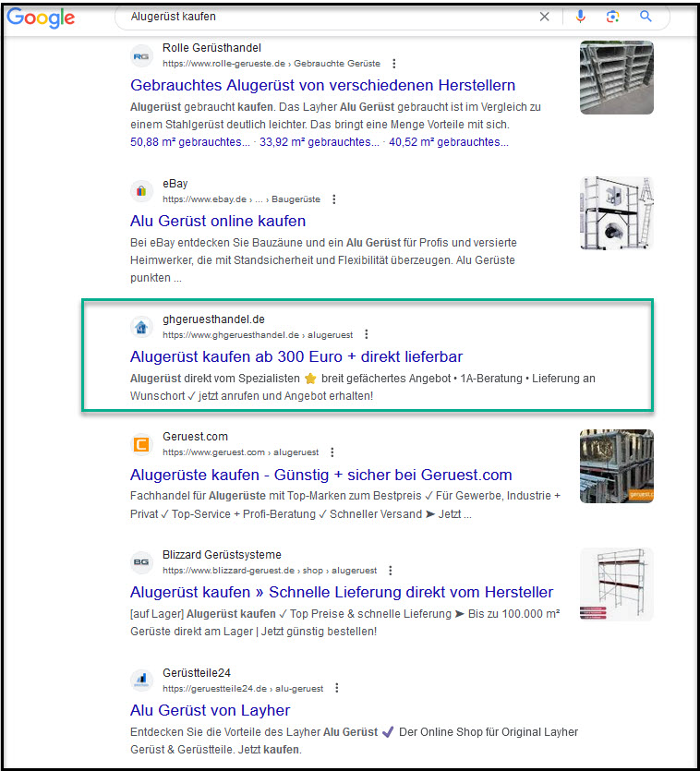
Task: Open more options for eBay result
Action: pos(334,199)
